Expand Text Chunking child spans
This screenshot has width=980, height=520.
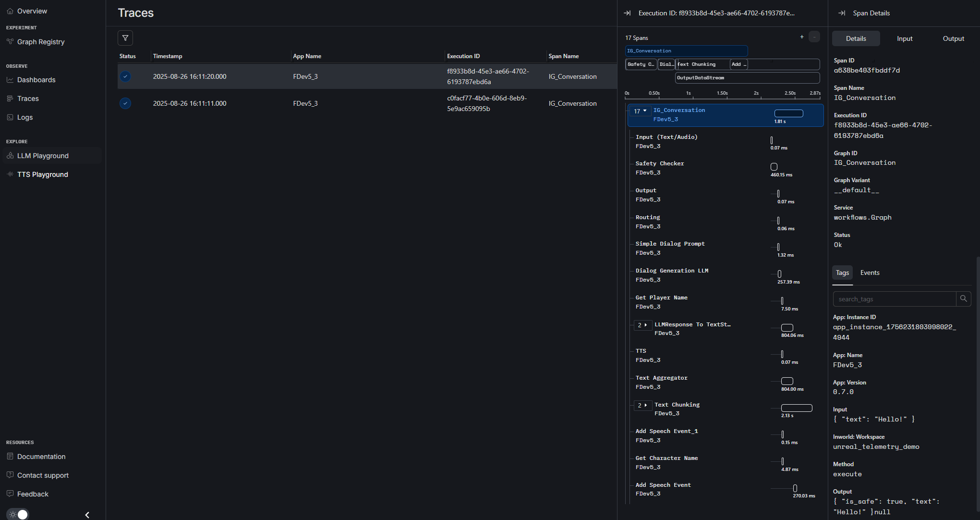[642, 406]
